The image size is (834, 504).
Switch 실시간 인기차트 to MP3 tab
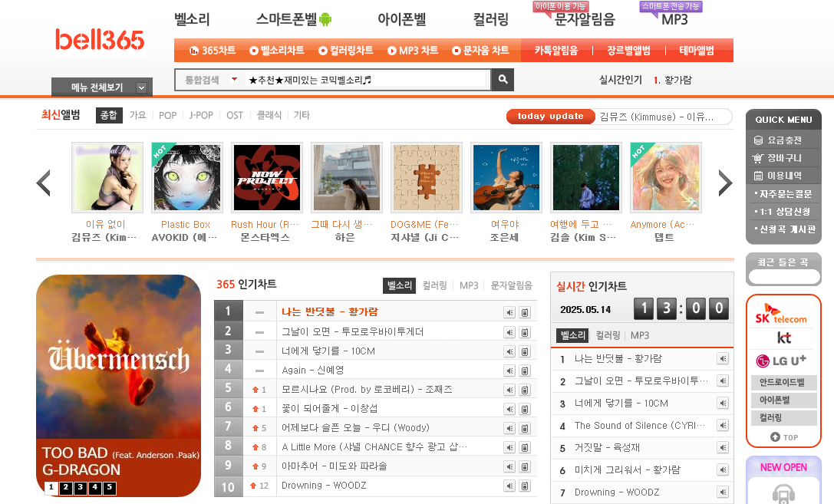click(640, 335)
